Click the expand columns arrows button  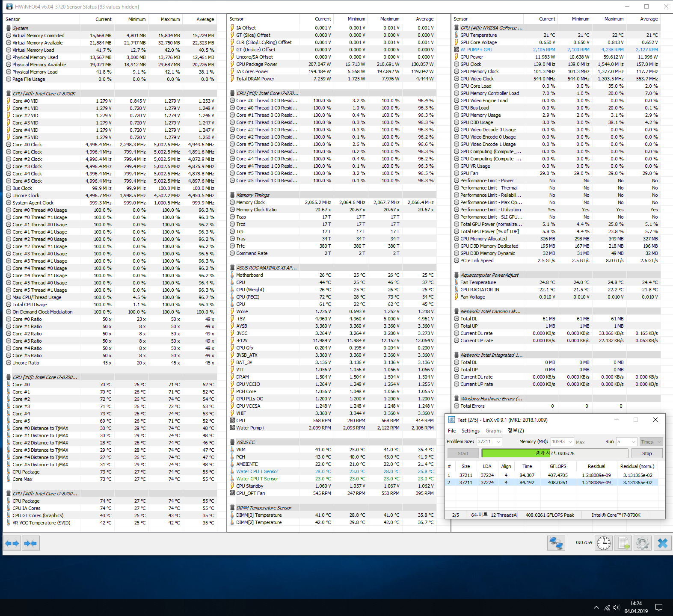coord(12,543)
